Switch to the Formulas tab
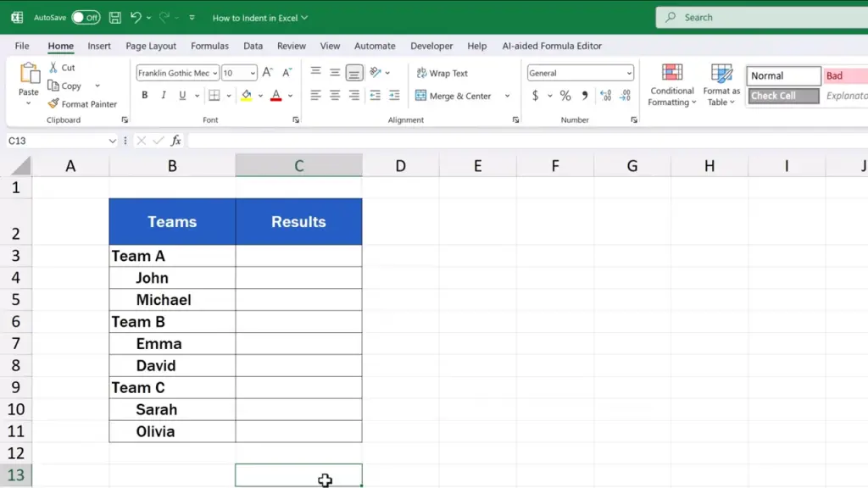868x488 pixels. [x=209, y=46]
